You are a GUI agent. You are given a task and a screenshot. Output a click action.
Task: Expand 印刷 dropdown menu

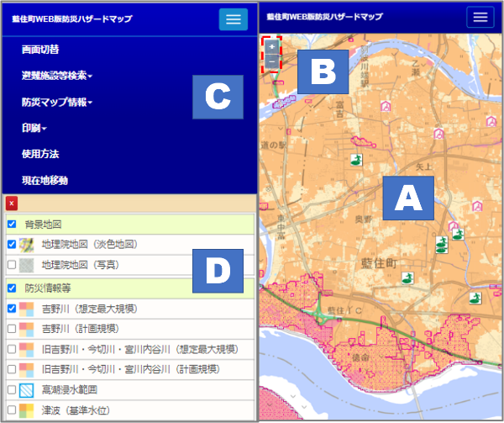34,129
